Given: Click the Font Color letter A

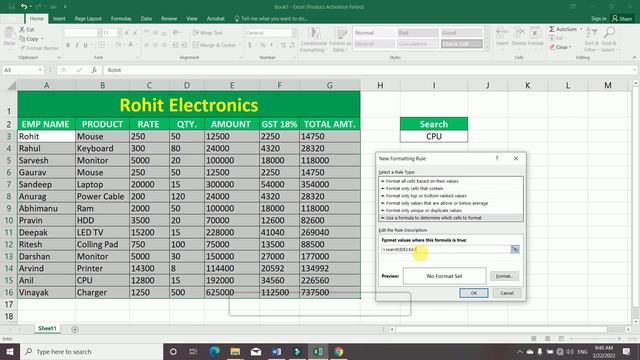Looking at the screenshot, I should pos(130,44).
